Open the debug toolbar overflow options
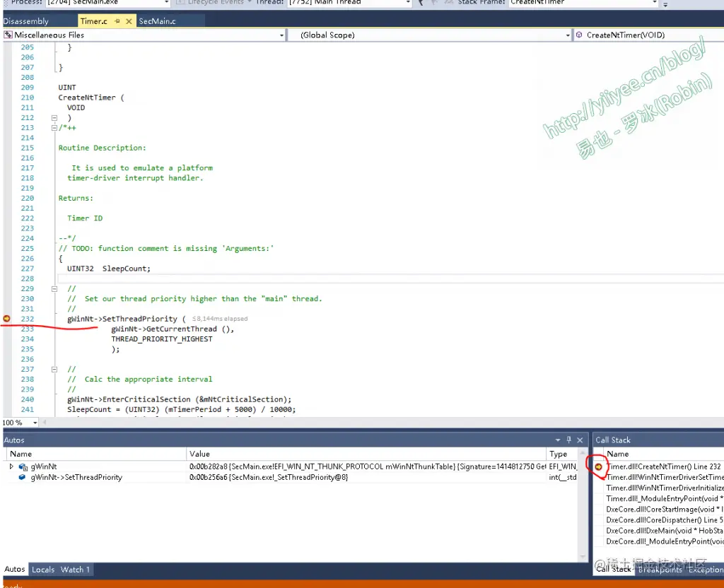Image resolution: width=724 pixels, height=588 pixels. [x=665, y=4]
